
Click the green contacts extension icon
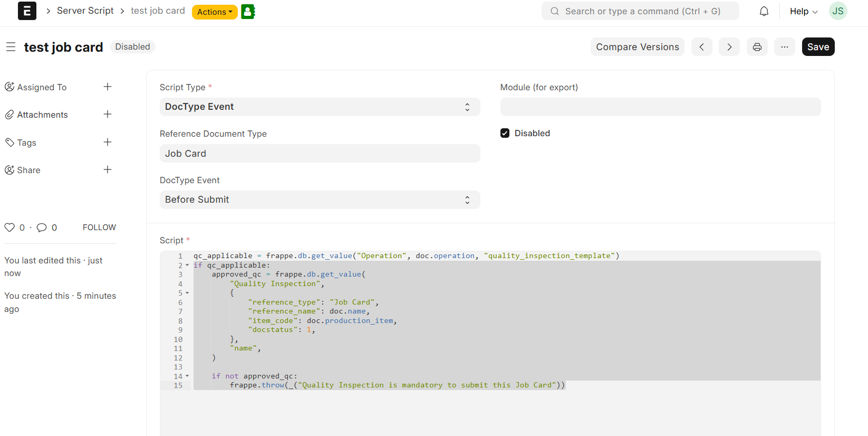point(248,12)
